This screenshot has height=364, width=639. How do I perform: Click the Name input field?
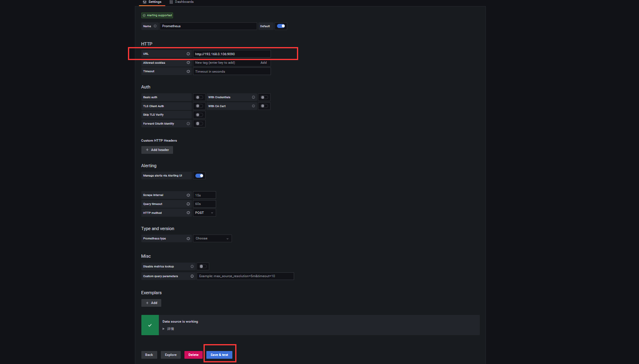click(208, 26)
